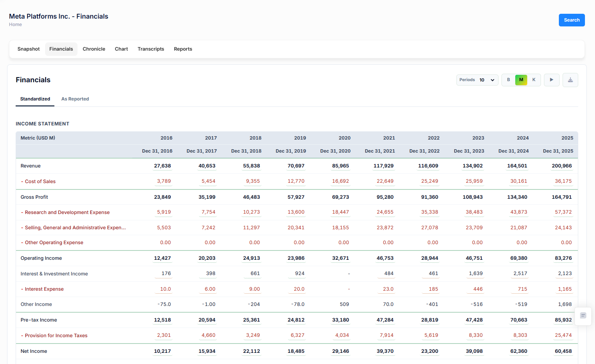The width and height of the screenshot is (595, 364).
Task: Click income tax provision value 25,474
Action: [563, 335]
